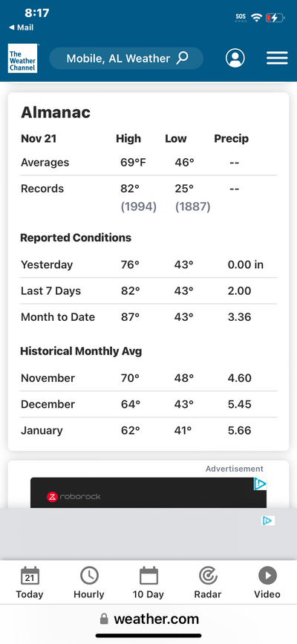Image resolution: width=297 pixels, height=644 pixels.
Task: Switch to the Hourly forecast tab
Action: coord(89,582)
